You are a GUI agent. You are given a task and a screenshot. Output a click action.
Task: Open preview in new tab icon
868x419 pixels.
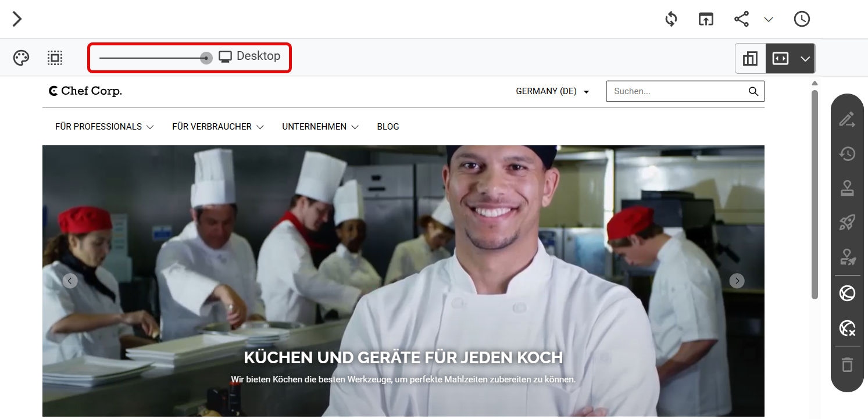tap(706, 19)
